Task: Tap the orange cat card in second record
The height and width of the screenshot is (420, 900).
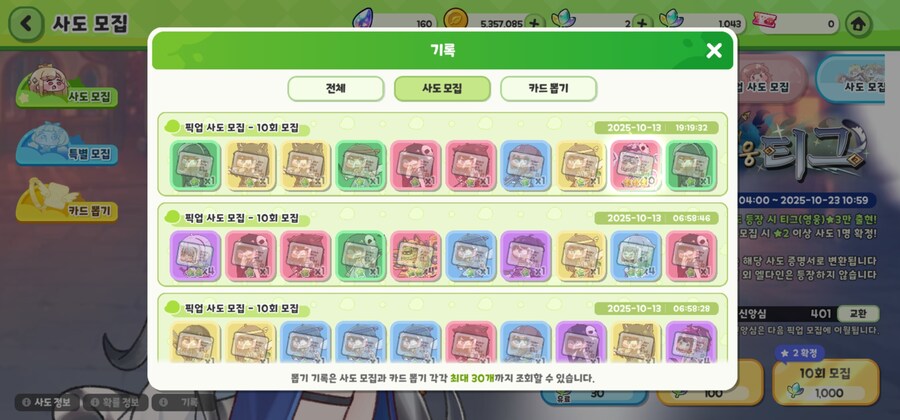Action: [416, 256]
